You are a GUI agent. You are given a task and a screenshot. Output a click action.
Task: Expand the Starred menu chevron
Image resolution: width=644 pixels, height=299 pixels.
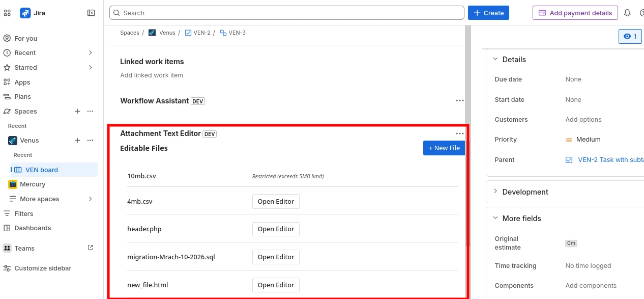[91, 67]
